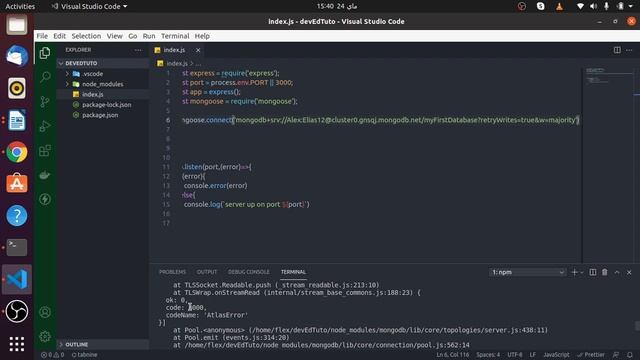The image size is (640, 360).
Task: Open the launch profile arrow next to new terminal
Action: (582, 272)
